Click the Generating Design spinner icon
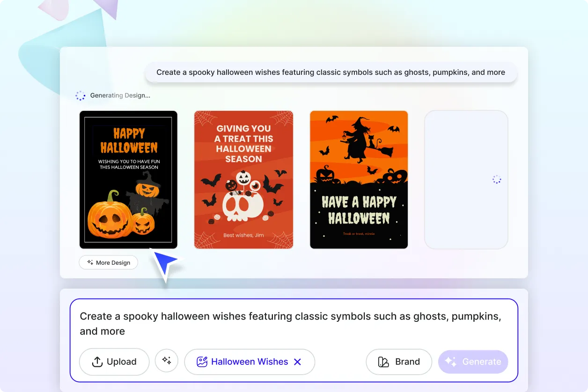 [x=81, y=95]
